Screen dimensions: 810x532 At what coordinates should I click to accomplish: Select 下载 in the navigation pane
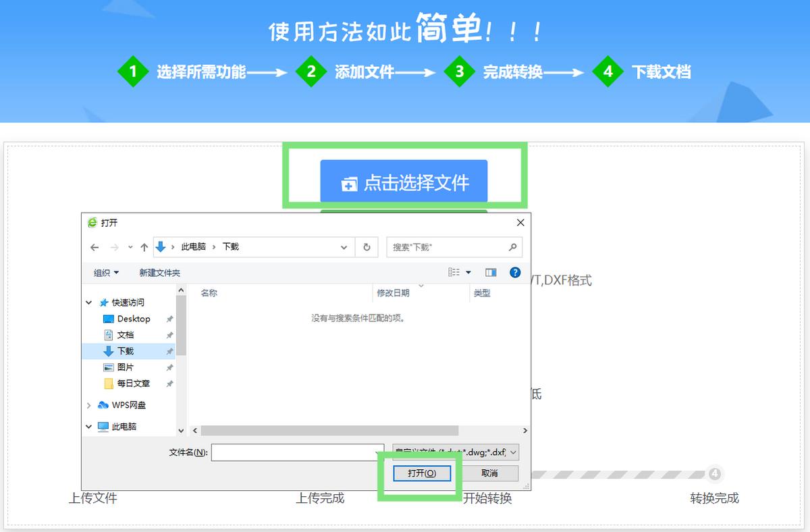[x=126, y=351]
